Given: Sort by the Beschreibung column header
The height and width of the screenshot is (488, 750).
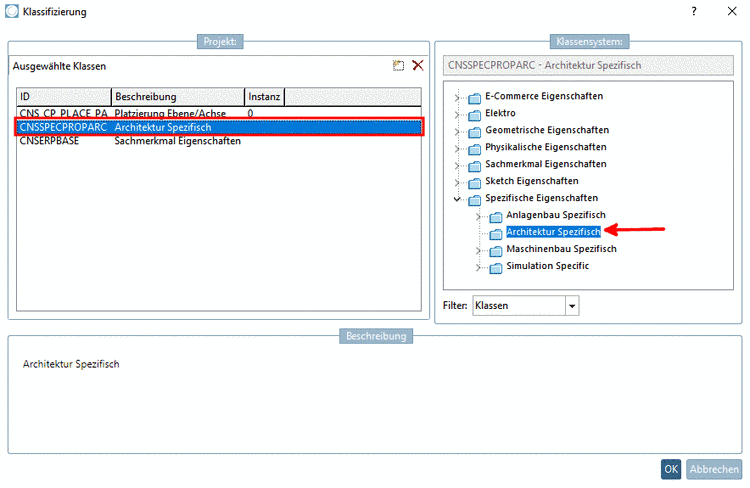Looking at the screenshot, I should (x=178, y=97).
